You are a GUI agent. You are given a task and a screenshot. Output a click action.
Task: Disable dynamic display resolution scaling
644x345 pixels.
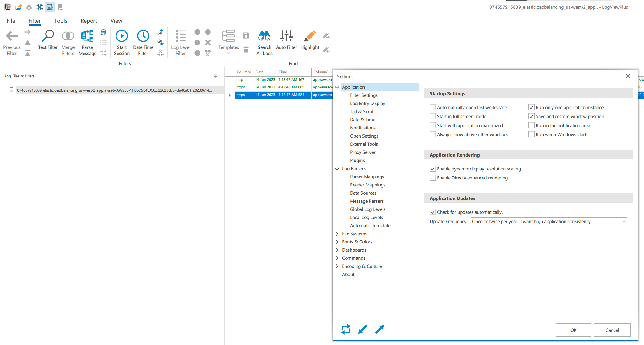433,169
